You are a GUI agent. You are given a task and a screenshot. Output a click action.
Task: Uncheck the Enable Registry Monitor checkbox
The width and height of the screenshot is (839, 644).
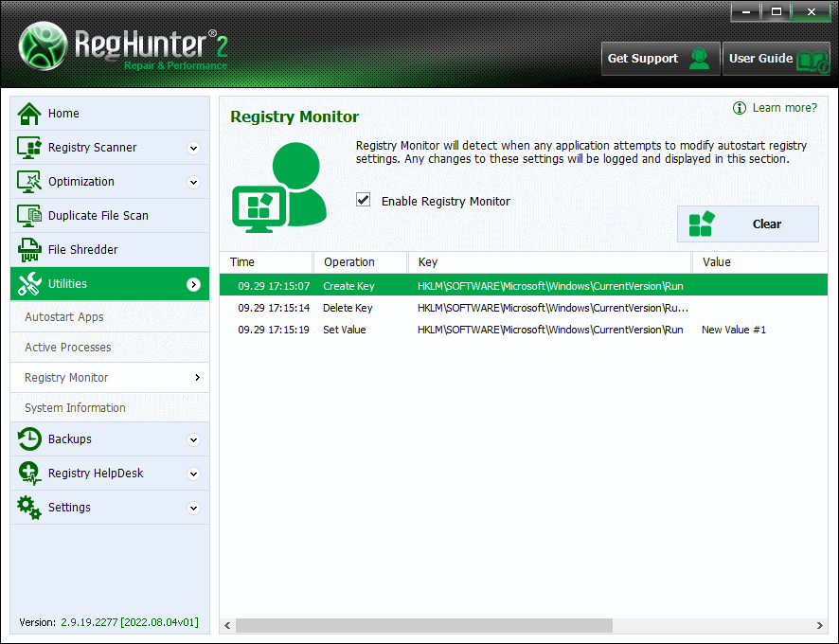point(363,200)
